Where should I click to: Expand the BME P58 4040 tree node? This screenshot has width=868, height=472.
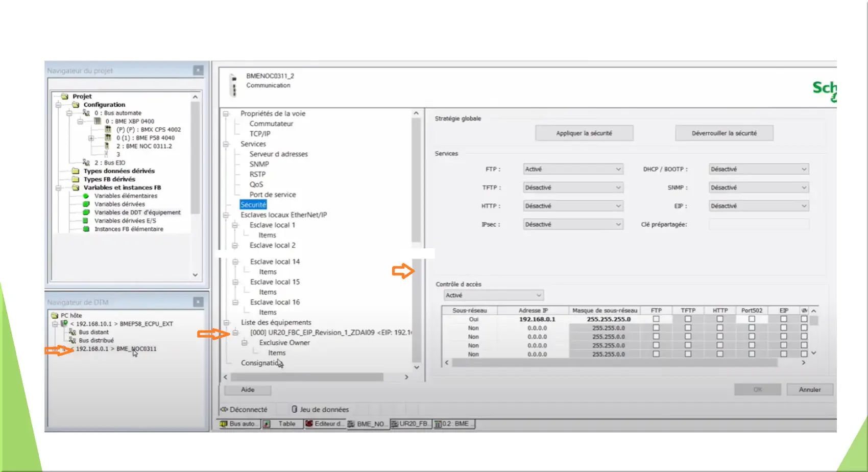coord(91,138)
